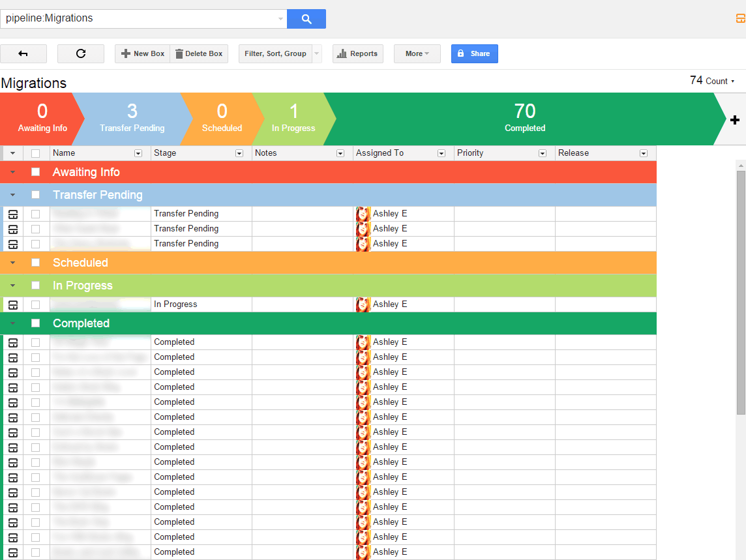Select the Completed stage in pipeline bar

pyautogui.click(x=524, y=119)
